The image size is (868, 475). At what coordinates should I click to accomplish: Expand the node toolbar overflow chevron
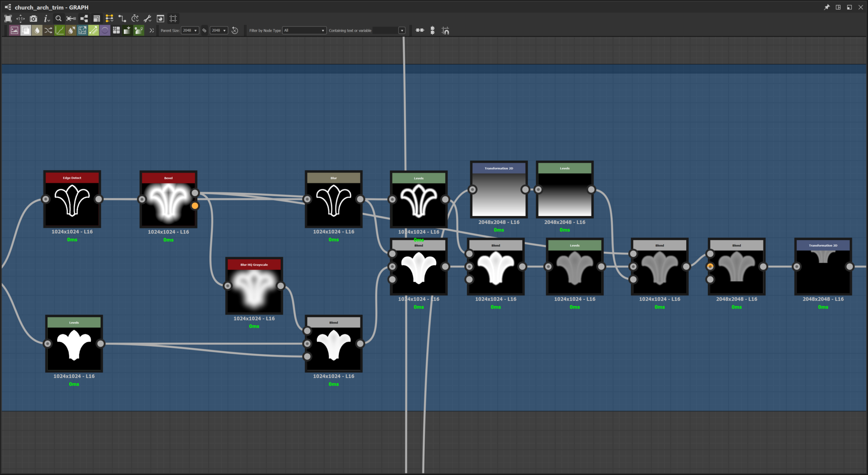[x=151, y=30]
